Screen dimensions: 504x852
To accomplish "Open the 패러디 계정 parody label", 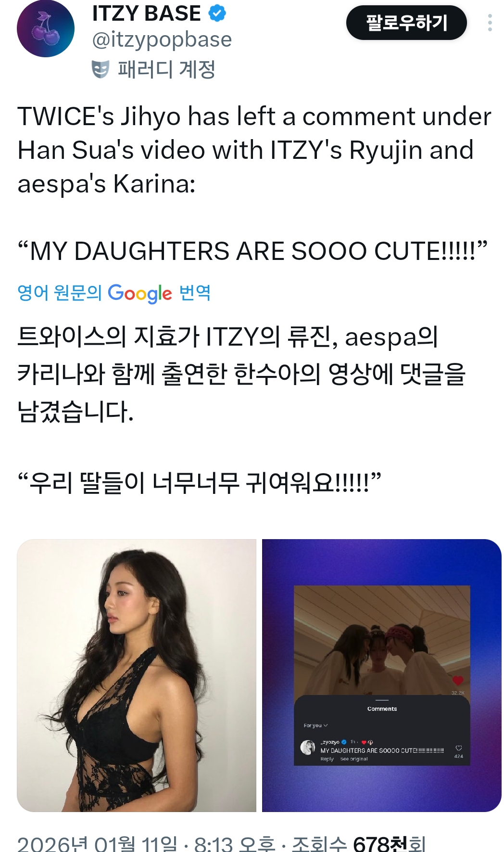I will 166,69.
